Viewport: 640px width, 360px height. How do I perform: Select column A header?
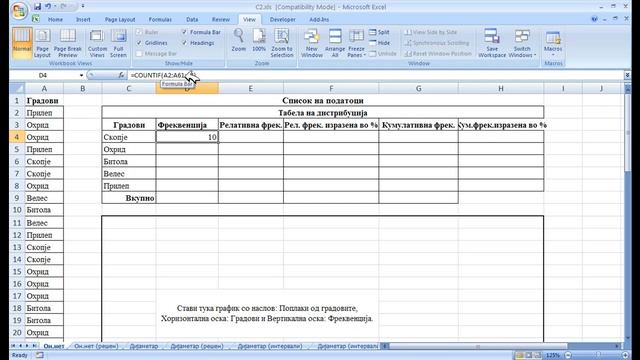coord(44,88)
